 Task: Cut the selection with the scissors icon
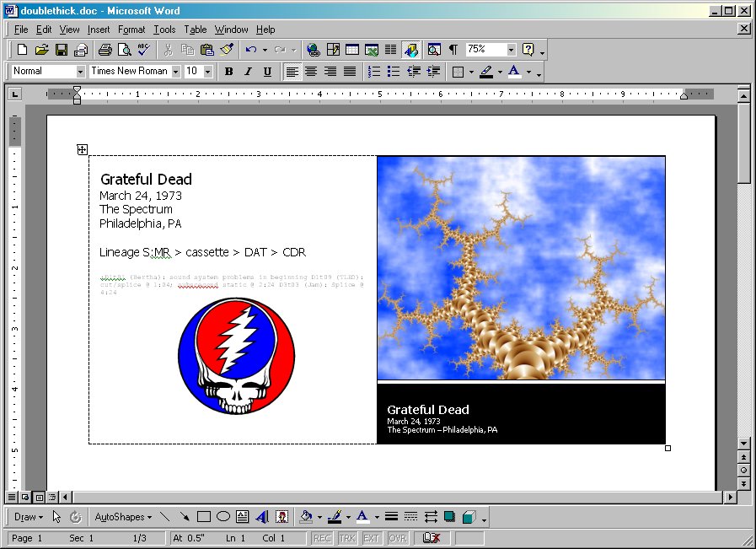(168, 49)
